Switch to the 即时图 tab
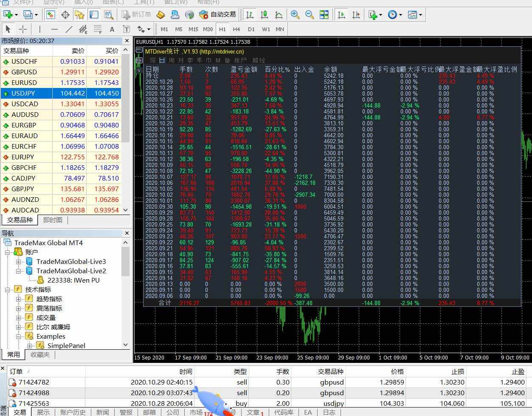 click(x=53, y=220)
